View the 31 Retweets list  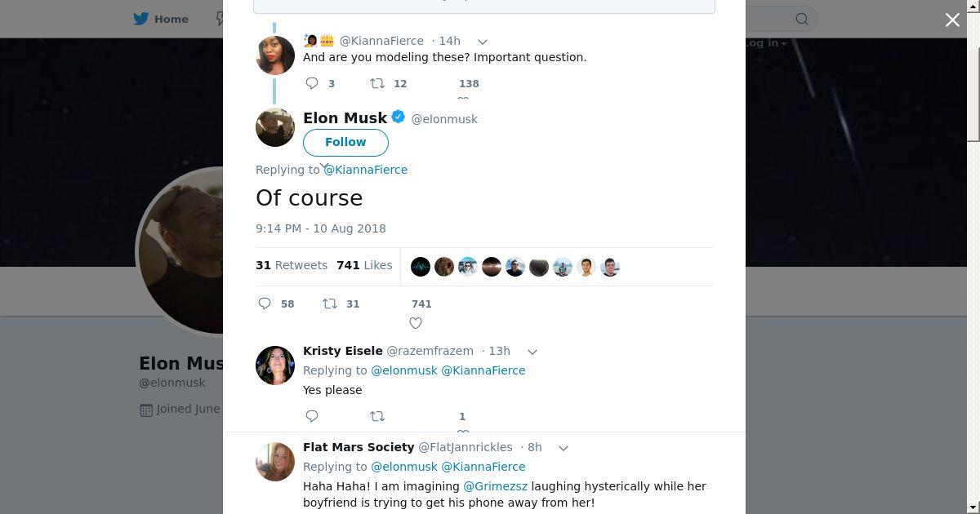click(x=292, y=265)
